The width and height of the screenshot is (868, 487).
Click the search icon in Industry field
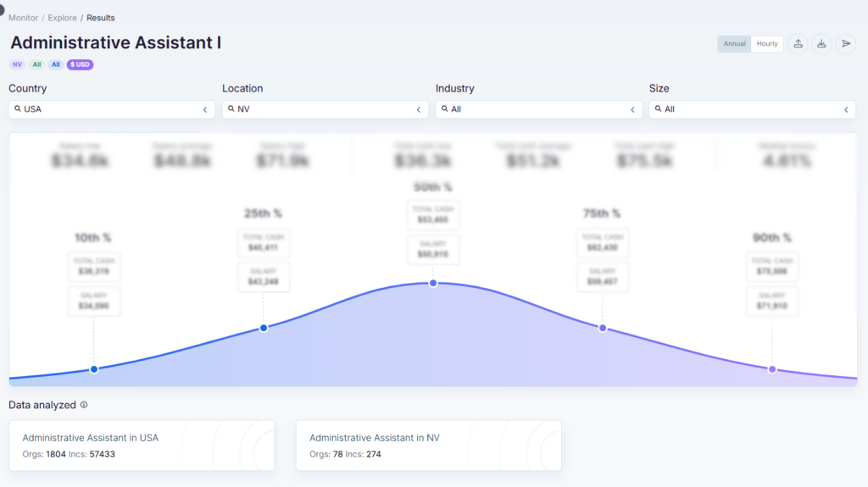445,109
